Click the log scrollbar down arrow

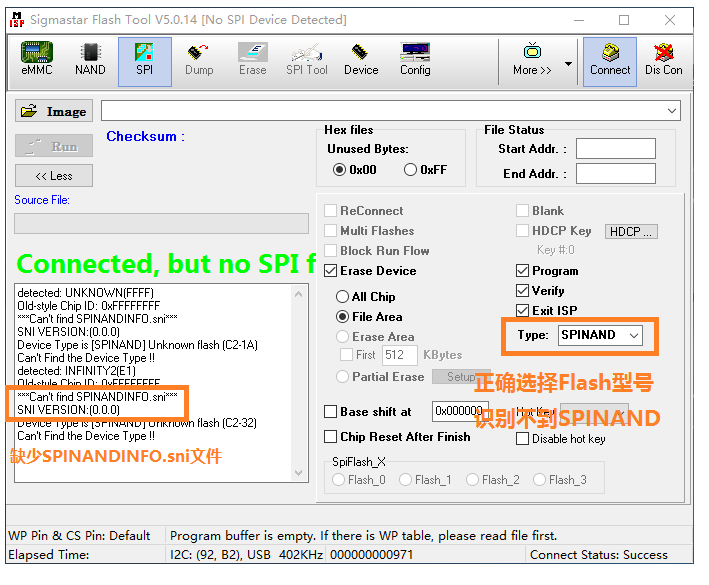point(298,473)
